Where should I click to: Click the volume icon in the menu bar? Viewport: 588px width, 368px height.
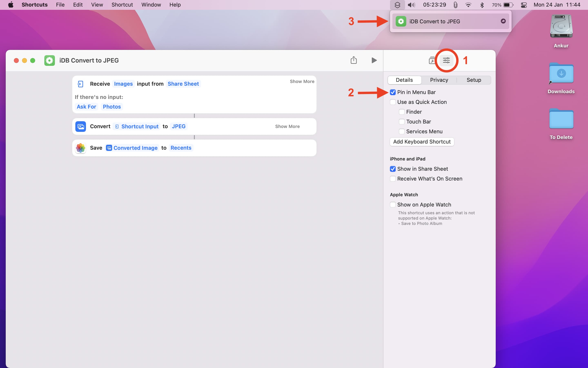coord(411,5)
